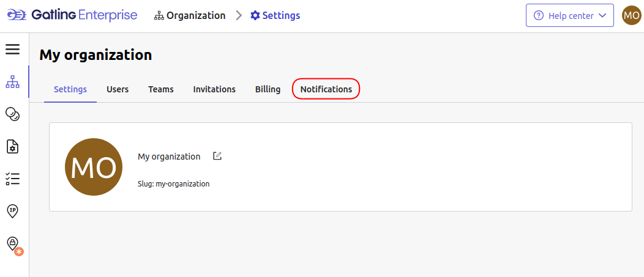Open the hamburger menu in sidebar

coord(12,50)
